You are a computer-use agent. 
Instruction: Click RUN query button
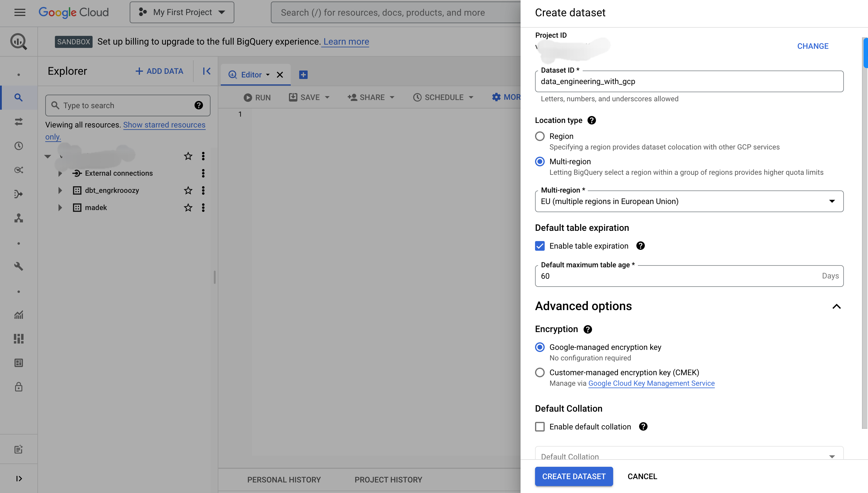[257, 98]
